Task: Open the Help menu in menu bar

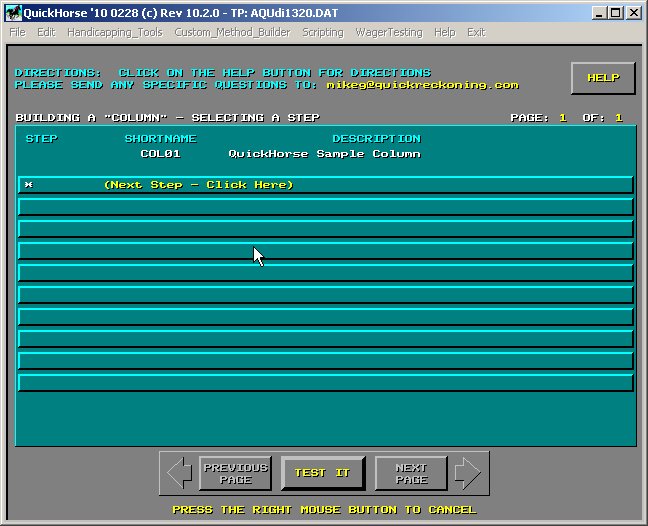Action: pos(445,32)
